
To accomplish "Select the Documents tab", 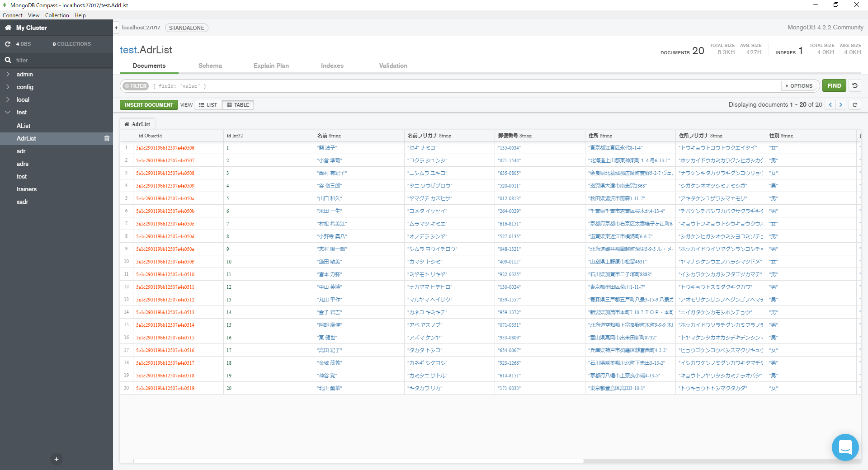I will [149, 66].
